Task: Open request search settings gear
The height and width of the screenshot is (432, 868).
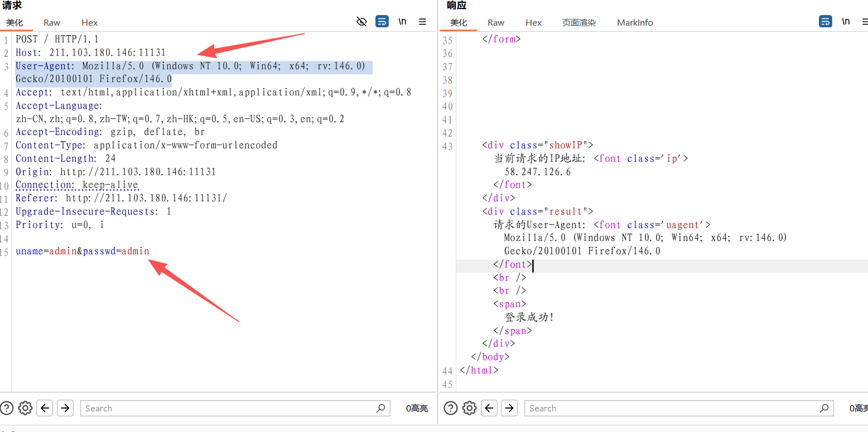Action: click(x=25, y=408)
